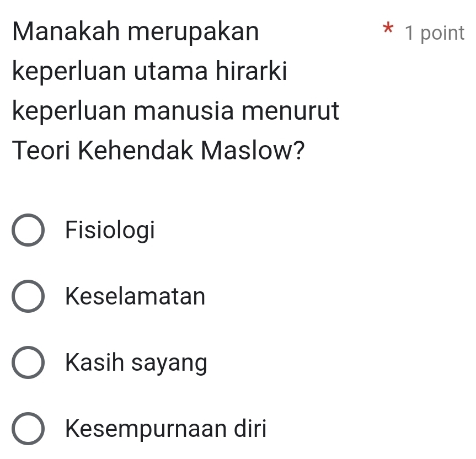Screen dimensions: 476x459
Task: Click the 'Teori Kehendak Maslow?' text line
Action: point(160,150)
